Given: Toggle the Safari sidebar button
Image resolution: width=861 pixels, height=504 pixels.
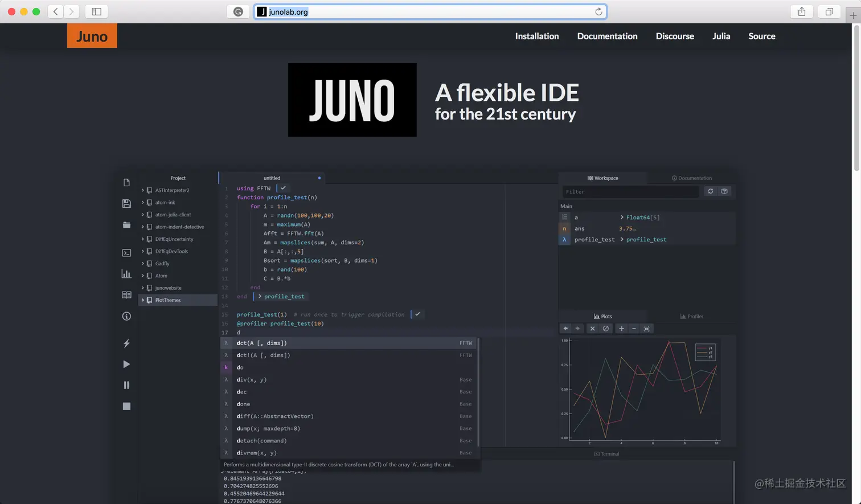Looking at the screenshot, I should pos(97,11).
